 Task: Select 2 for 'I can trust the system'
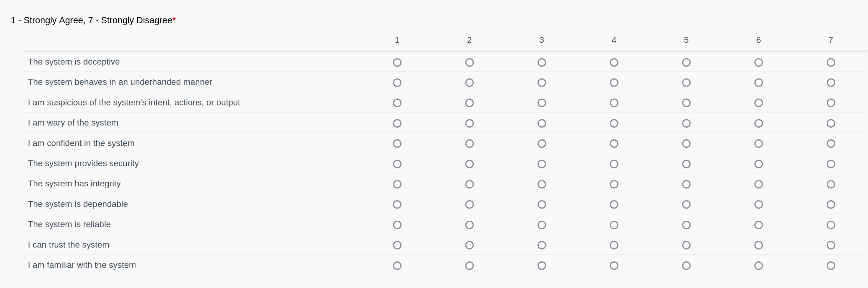[469, 245]
